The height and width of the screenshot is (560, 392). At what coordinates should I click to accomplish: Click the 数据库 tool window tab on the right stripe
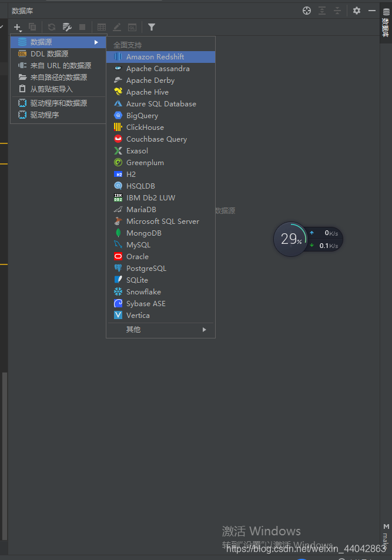pos(386,22)
